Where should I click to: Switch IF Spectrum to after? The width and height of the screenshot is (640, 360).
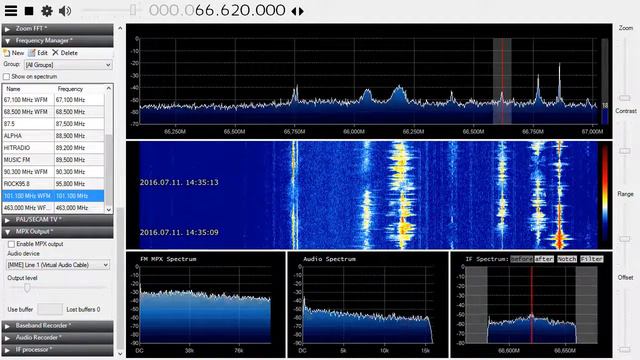[x=544, y=259]
